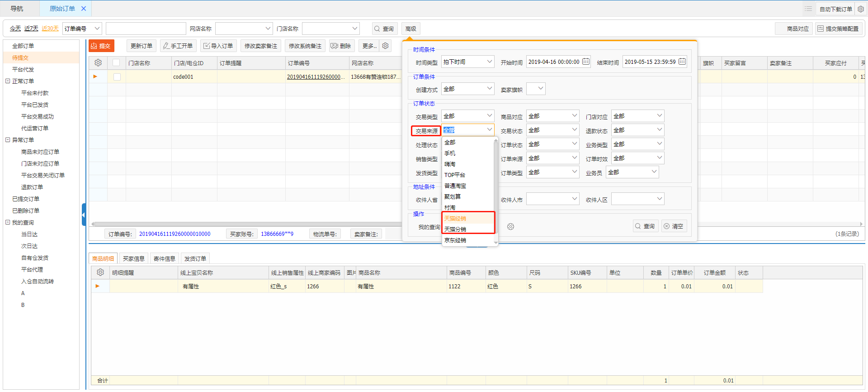This screenshot has height=392, width=868.
Task: Open calendar picker for 结束时间
Action: (682, 62)
